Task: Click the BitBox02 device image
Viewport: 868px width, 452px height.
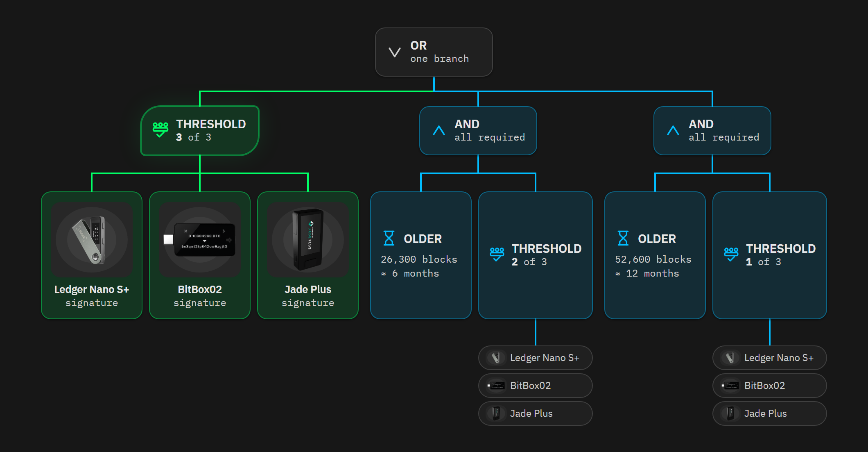Action: pos(200,240)
